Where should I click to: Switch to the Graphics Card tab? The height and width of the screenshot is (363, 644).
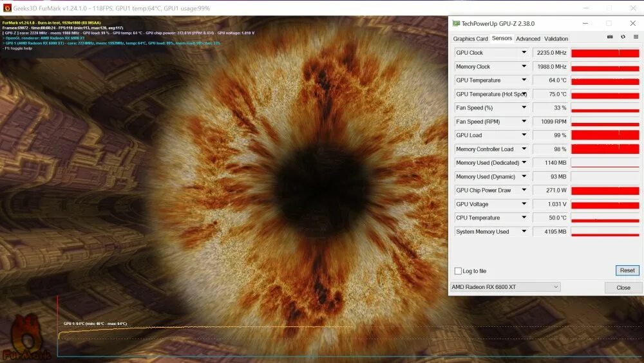470,39
